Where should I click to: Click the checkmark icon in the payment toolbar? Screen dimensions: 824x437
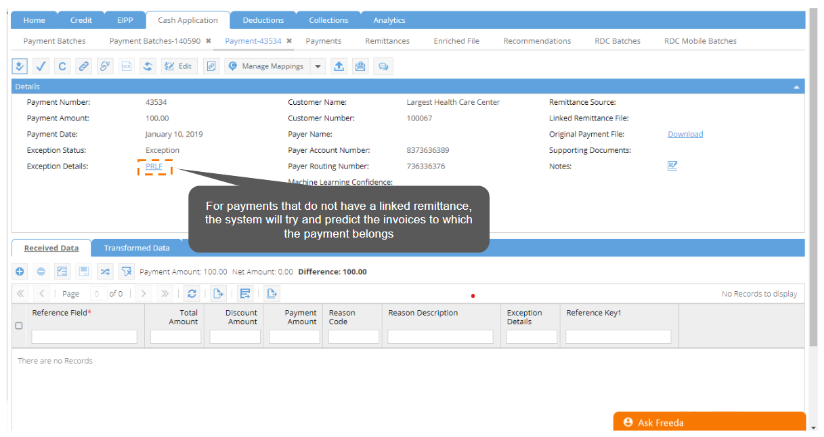pyautogui.click(x=40, y=66)
